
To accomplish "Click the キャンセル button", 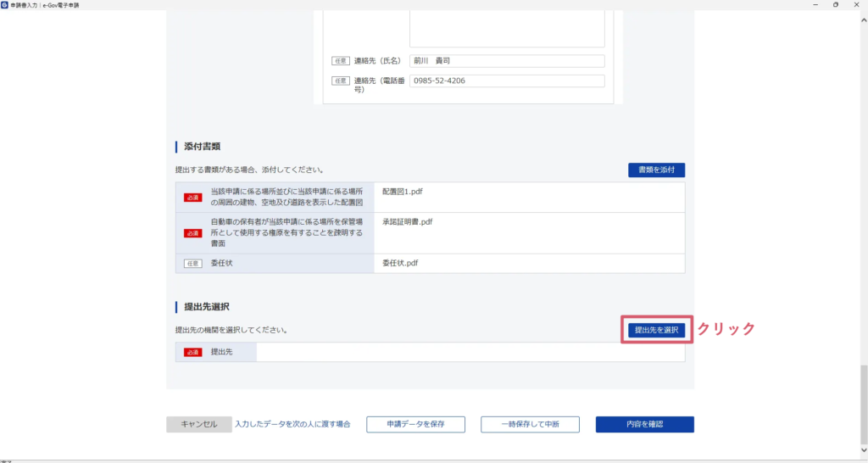I will [198, 424].
